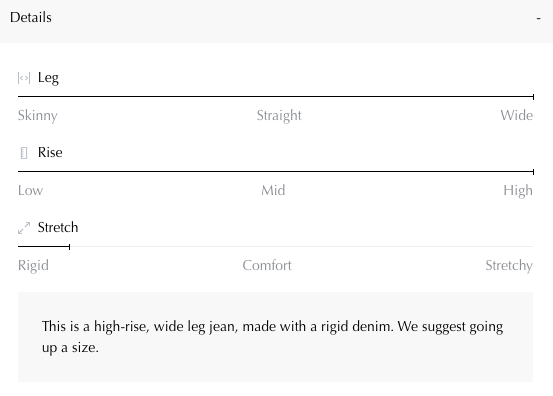Click the sizing suggestion description box

(x=275, y=337)
